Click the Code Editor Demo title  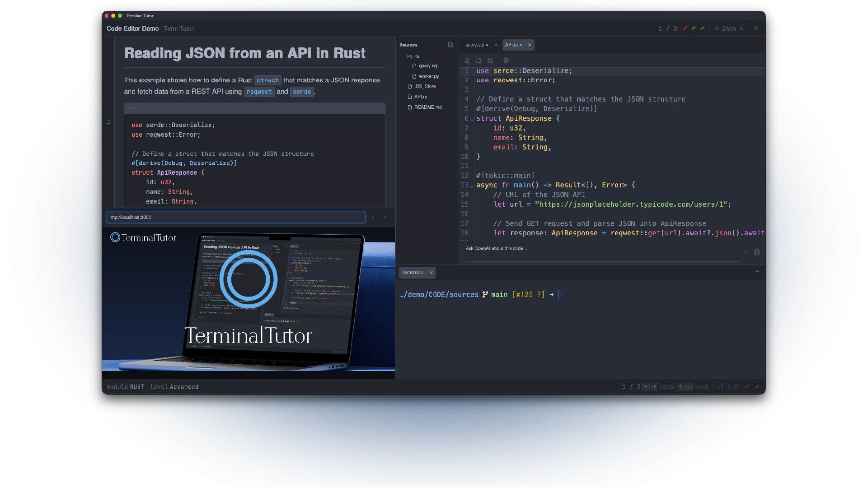tap(133, 28)
